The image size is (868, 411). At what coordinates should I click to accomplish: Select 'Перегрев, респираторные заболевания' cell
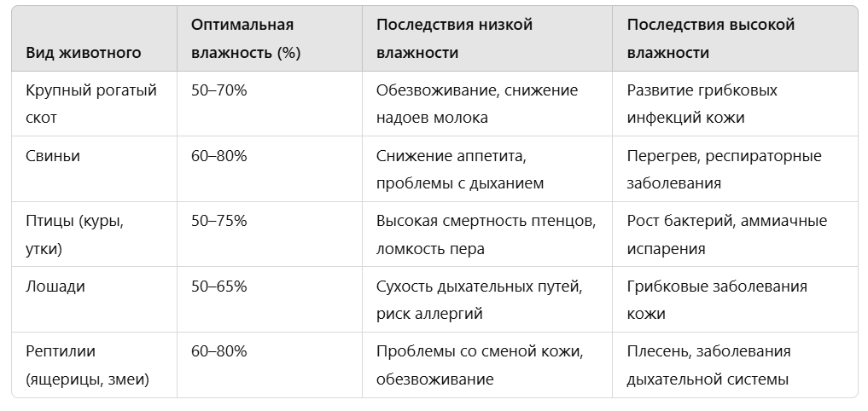[724, 170]
